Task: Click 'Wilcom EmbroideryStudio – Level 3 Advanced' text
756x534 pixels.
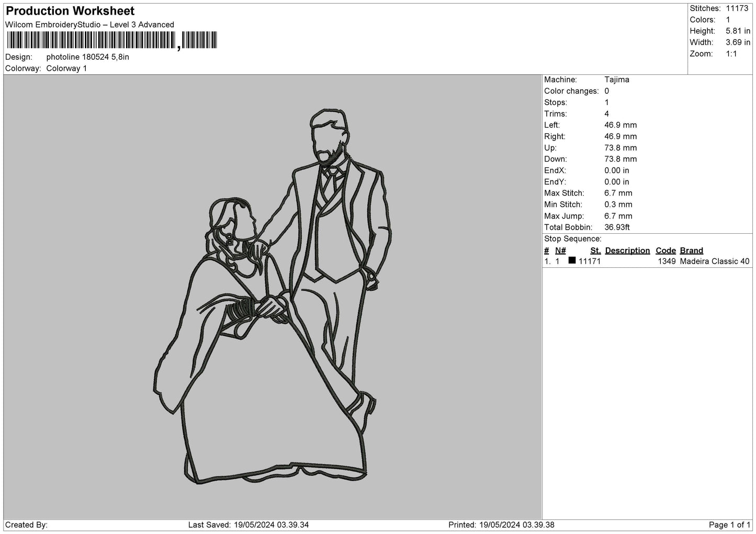Action: tap(89, 25)
